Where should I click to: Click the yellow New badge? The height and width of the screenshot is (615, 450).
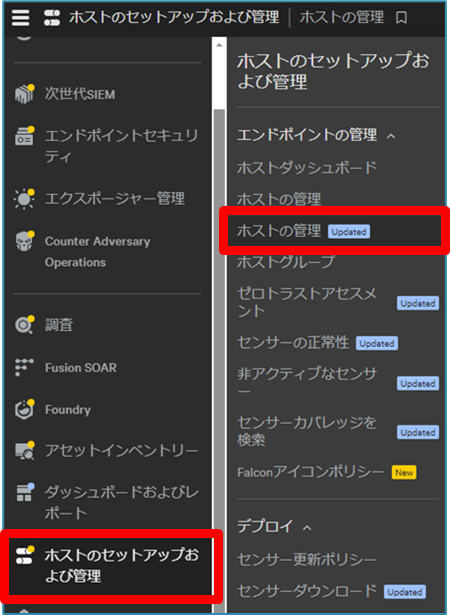404,472
